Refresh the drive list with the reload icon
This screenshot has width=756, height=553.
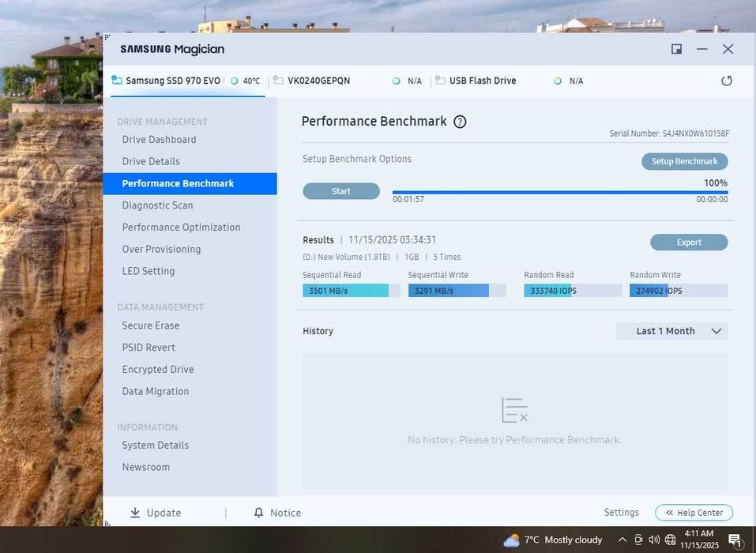click(726, 81)
